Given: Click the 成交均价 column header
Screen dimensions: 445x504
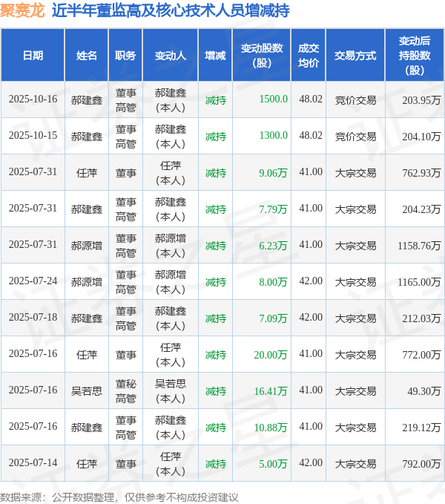Looking at the screenshot, I should point(309,55).
